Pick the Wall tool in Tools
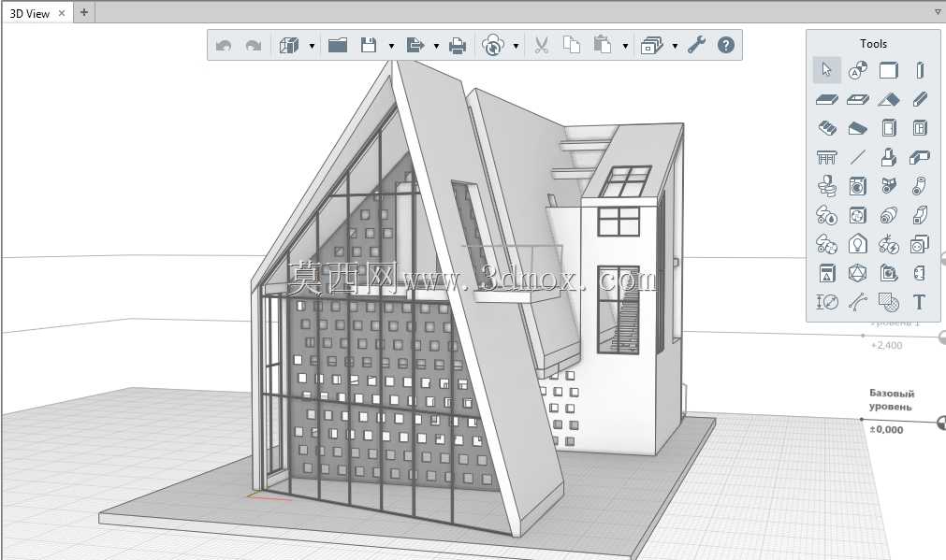The width and height of the screenshot is (946, 560). click(888, 70)
